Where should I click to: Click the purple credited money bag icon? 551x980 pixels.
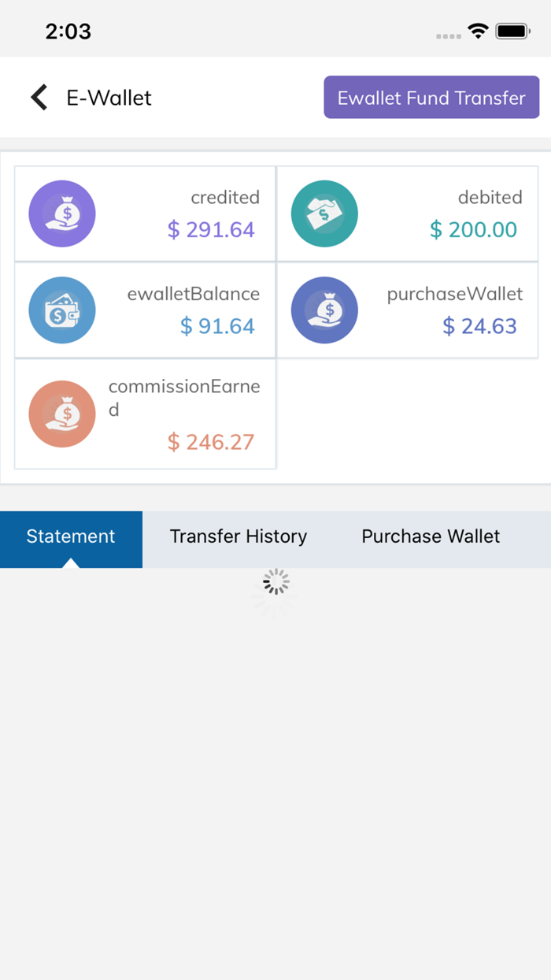(62, 213)
